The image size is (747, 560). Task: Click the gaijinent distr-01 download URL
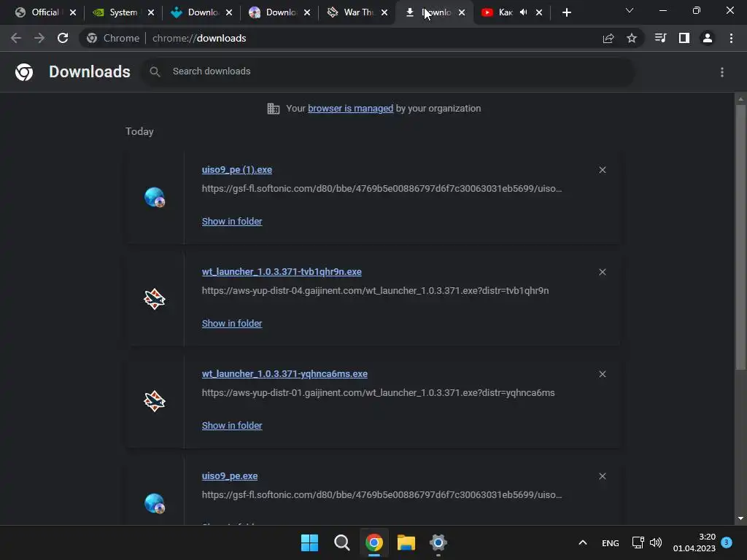(379, 393)
